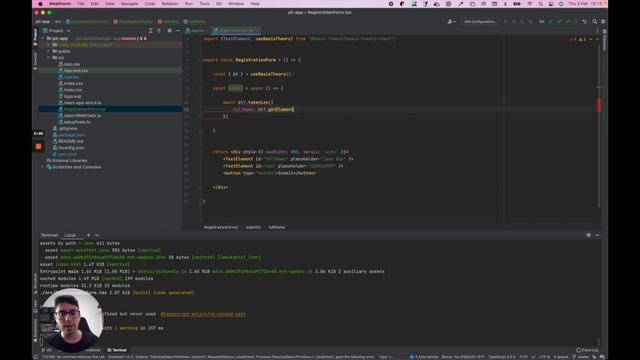The image size is (640, 360).
Task: Open the Event Log button
Action: tap(587, 350)
